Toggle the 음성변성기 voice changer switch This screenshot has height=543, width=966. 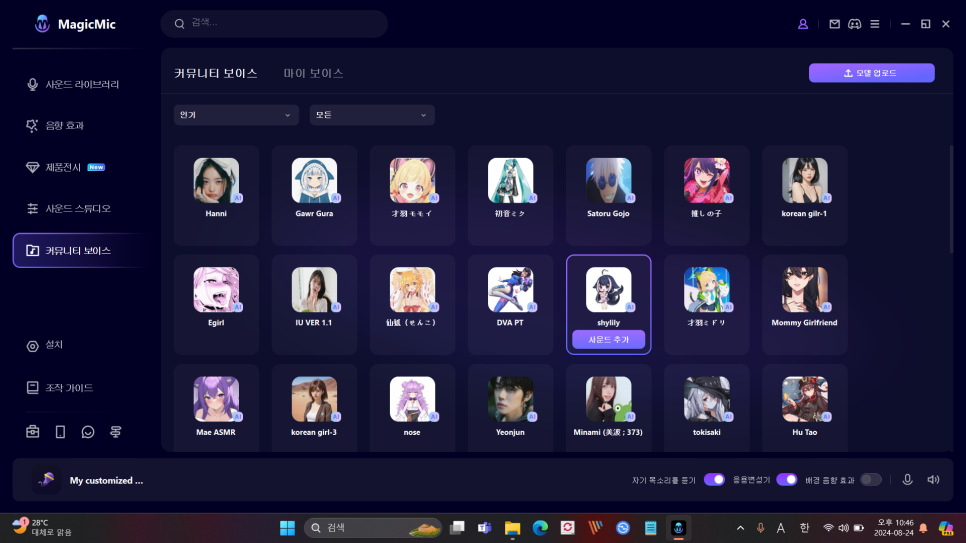coord(787,480)
